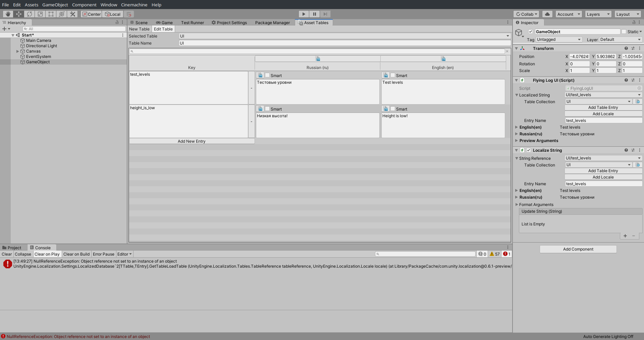The height and width of the screenshot is (340, 644).
Task: Enable Smart for English test_levels
Action: click(393, 75)
